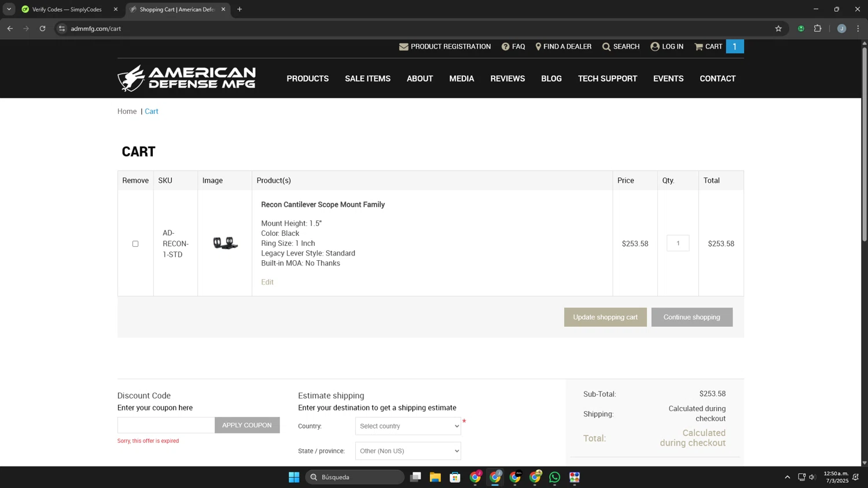Close the Shopping Cart browser tab
This screenshot has height=488, width=868.
tap(223, 9)
